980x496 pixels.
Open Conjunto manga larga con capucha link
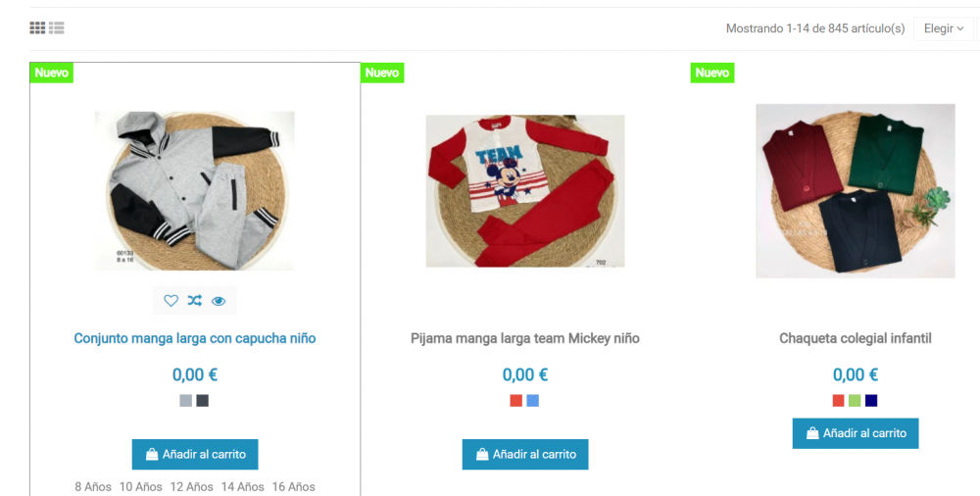tap(194, 338)
